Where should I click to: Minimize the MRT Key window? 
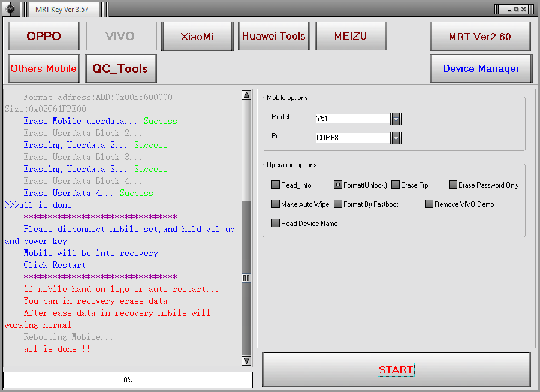click(x=509, y=10)
